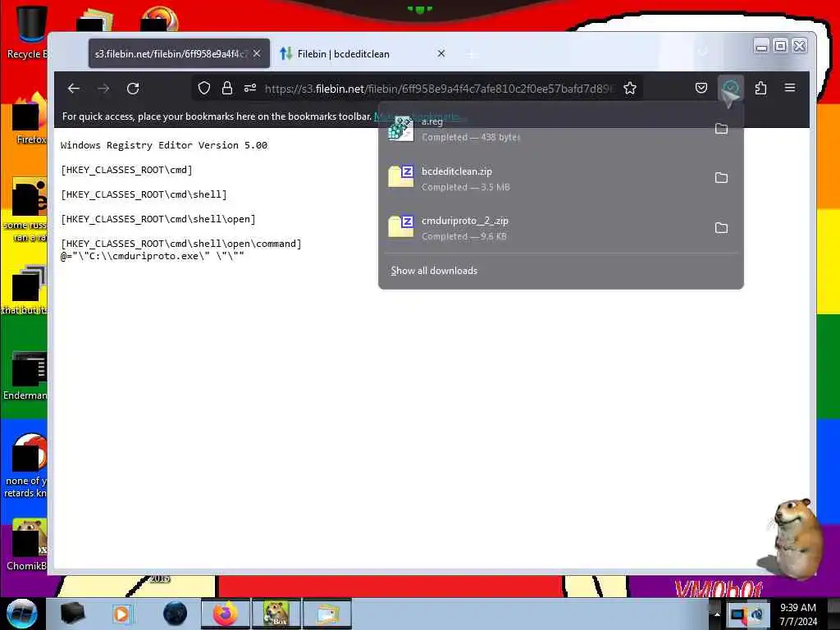Click Show all downloads
This screenshot has width=840, height=630.
pyautogui.click(x=434, y=271)
